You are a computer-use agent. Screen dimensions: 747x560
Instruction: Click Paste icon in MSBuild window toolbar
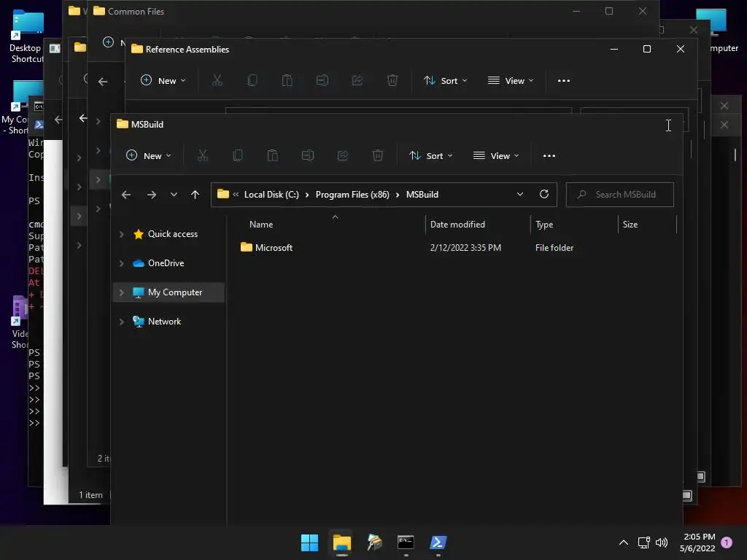[x=273, y=156]
